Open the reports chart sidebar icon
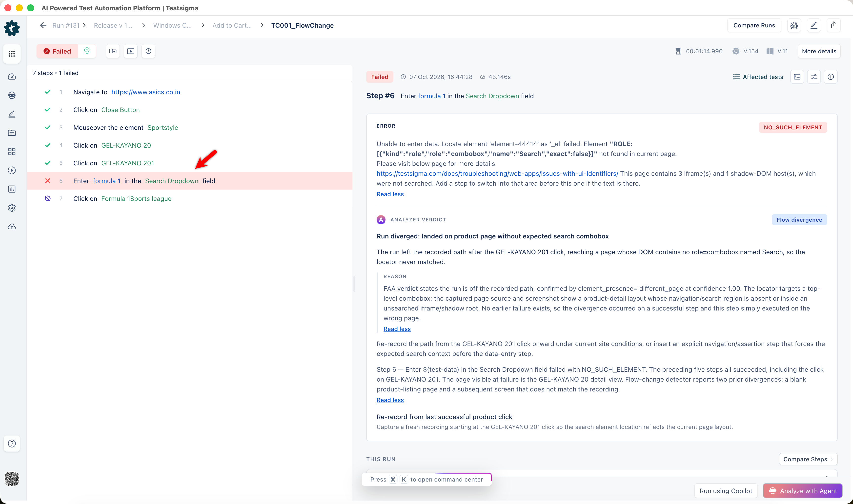 (12, 189)
